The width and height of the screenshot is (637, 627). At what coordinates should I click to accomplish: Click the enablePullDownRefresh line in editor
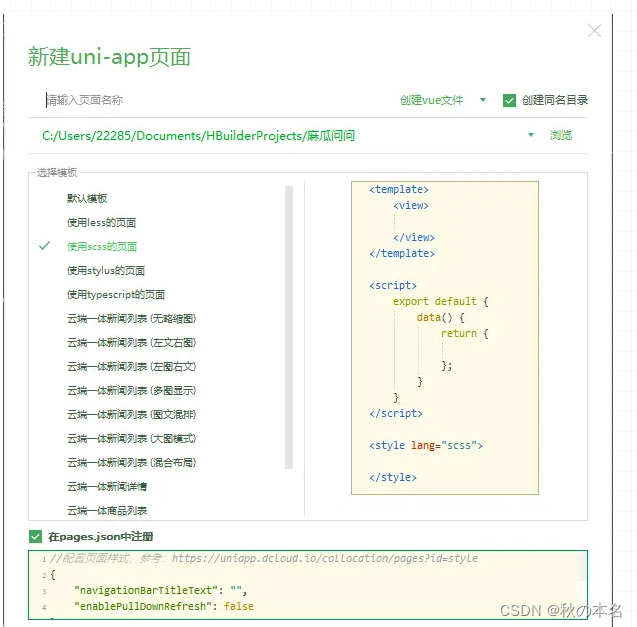click(x=164, y=606)
